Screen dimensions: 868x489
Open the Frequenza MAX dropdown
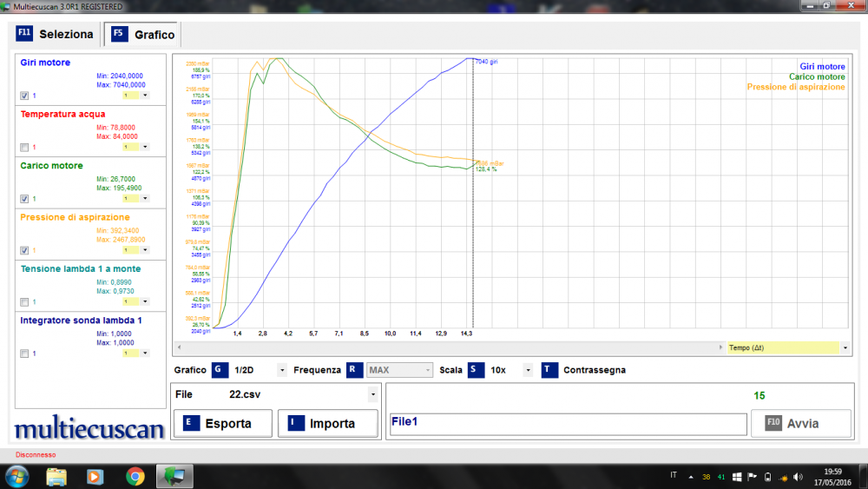tap(428, 370)
